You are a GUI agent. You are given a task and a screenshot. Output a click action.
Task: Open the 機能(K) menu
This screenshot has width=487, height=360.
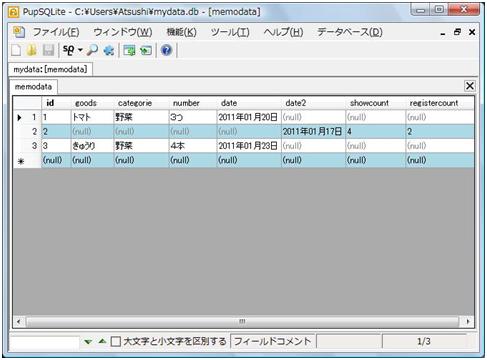coord(181,32)
